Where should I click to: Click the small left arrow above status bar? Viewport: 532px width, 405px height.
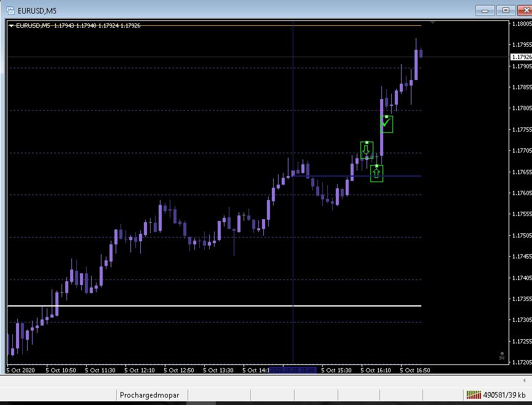524,380
